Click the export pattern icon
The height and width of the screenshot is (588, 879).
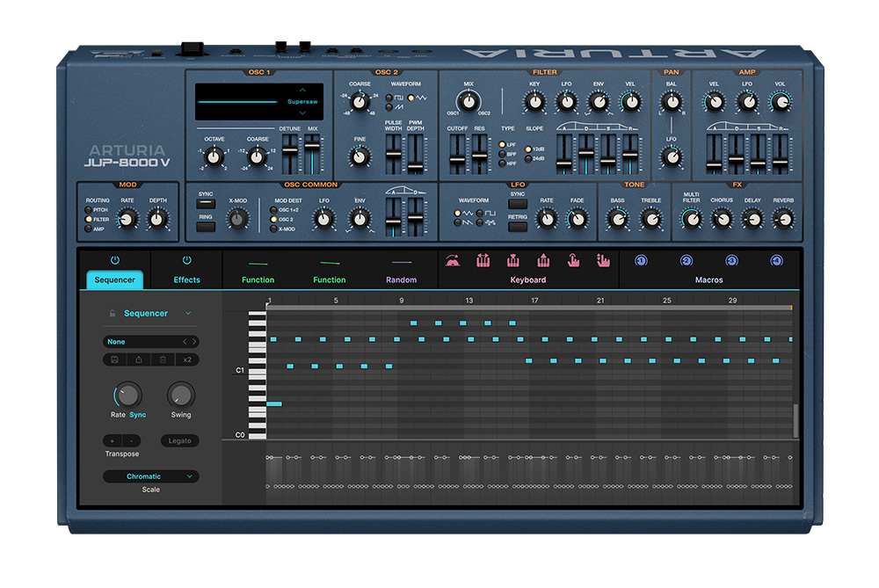click(x=139, y=359)
